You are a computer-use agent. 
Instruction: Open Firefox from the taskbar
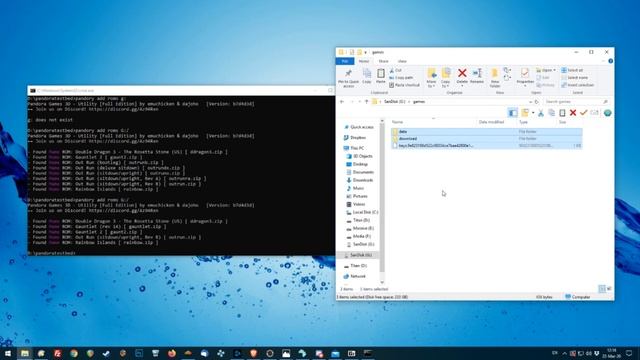point(172,353)
